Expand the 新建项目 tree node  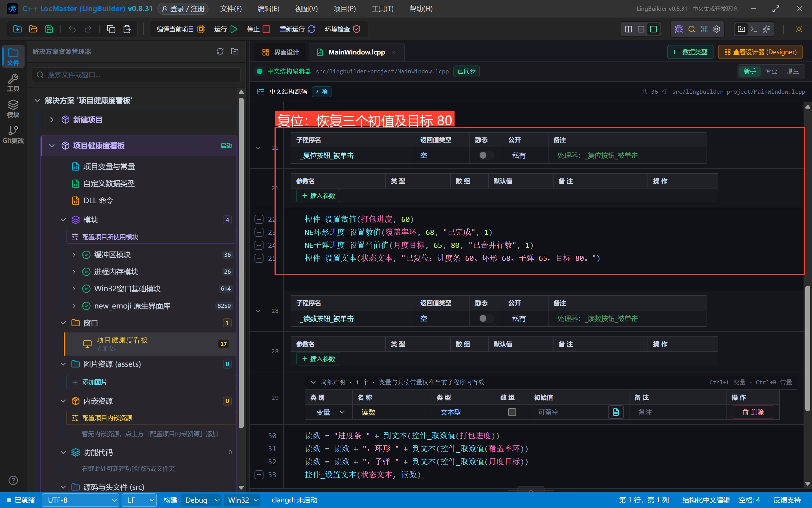tap(52, 120)
